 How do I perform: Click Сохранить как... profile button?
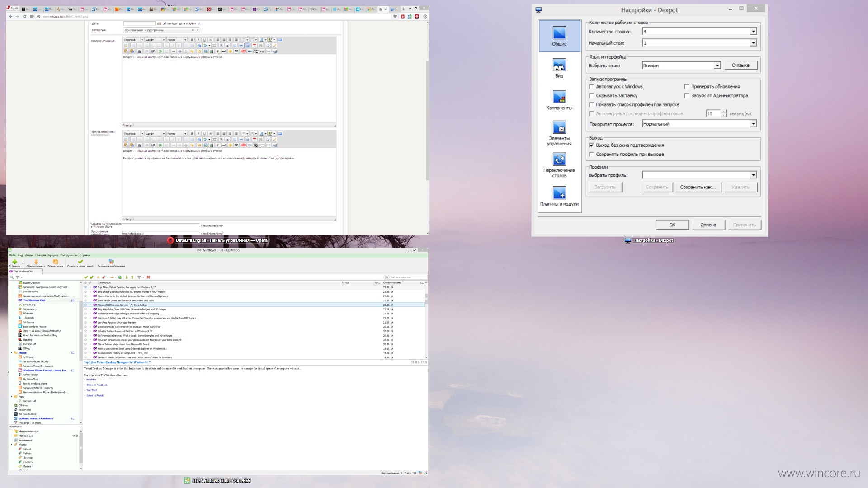[698, 187]
